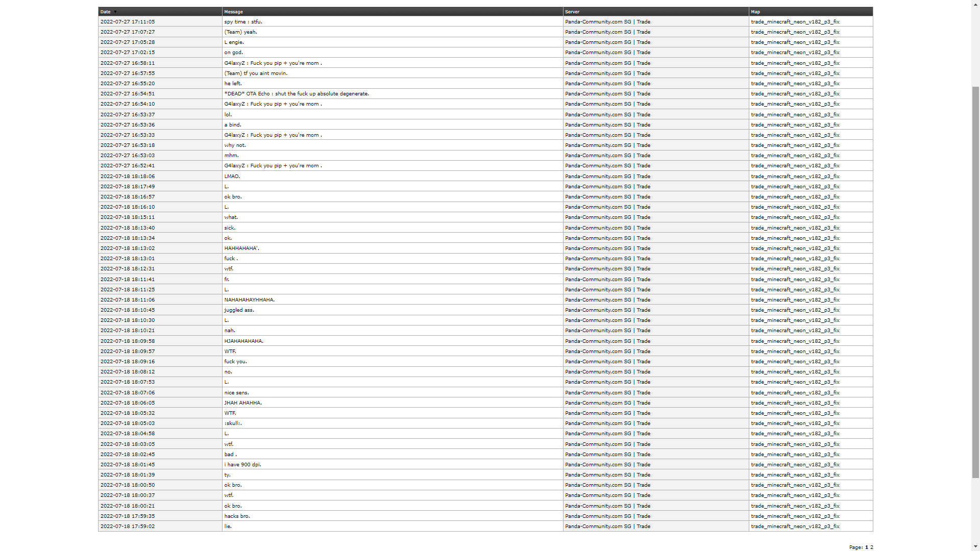The image size is (980, 551).
Task: Click the 'spy time : stfu.' message cell
Action: coord(243,22)
